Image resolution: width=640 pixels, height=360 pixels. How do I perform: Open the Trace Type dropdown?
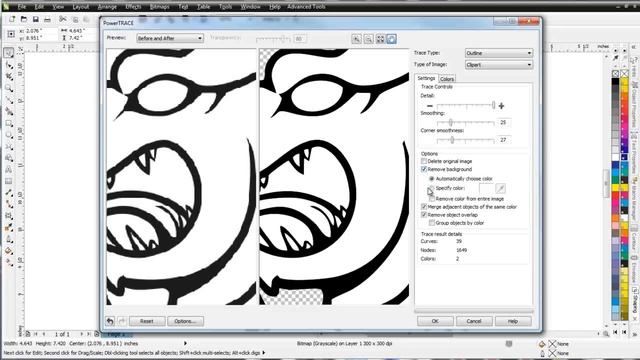coord(499,53)
